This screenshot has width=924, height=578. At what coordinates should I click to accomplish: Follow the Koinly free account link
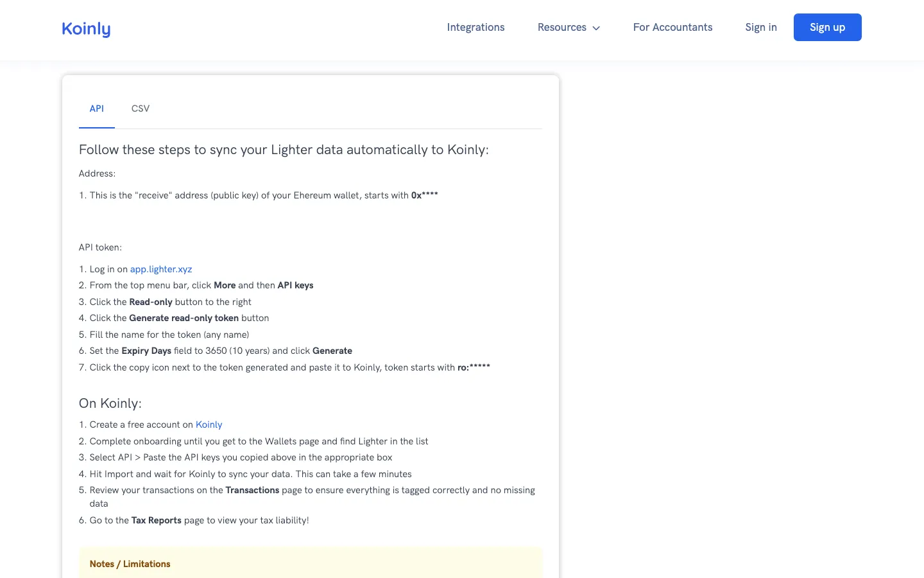pos(209,425)
